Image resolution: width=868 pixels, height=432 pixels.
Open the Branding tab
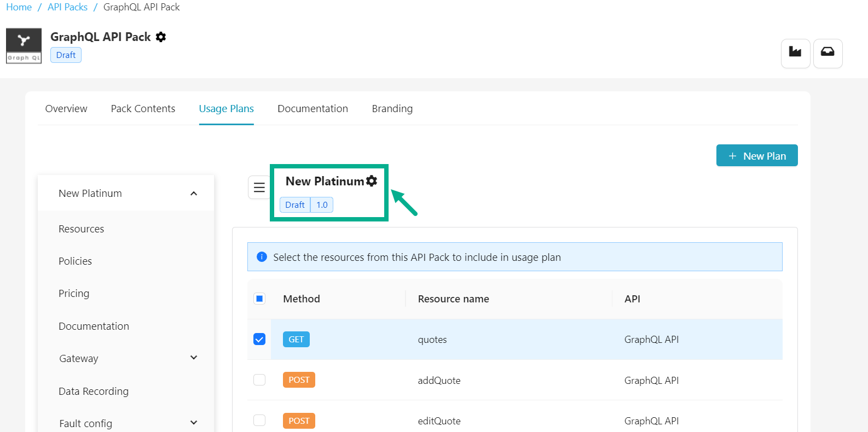(392, 109)
